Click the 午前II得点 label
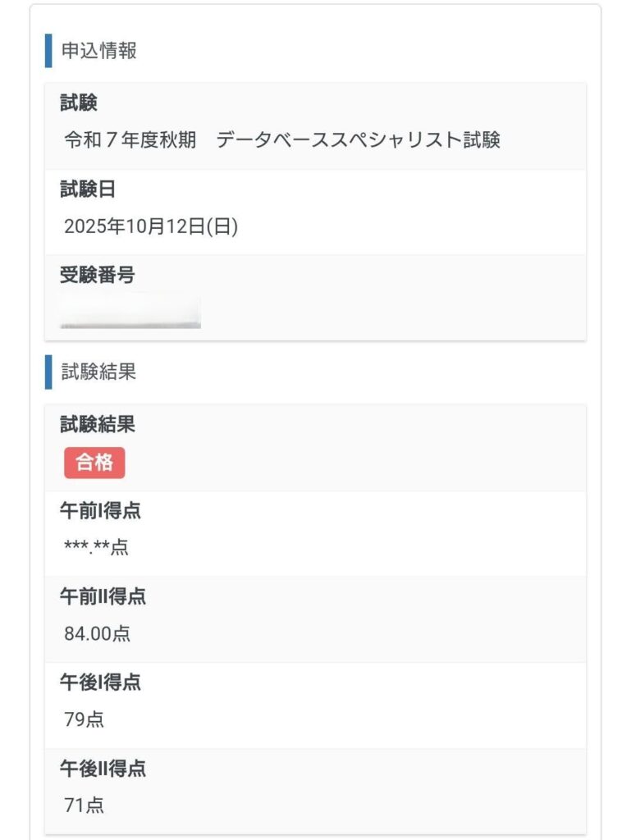The height and width of the screenshot is (840, 631). pos(103,596)
